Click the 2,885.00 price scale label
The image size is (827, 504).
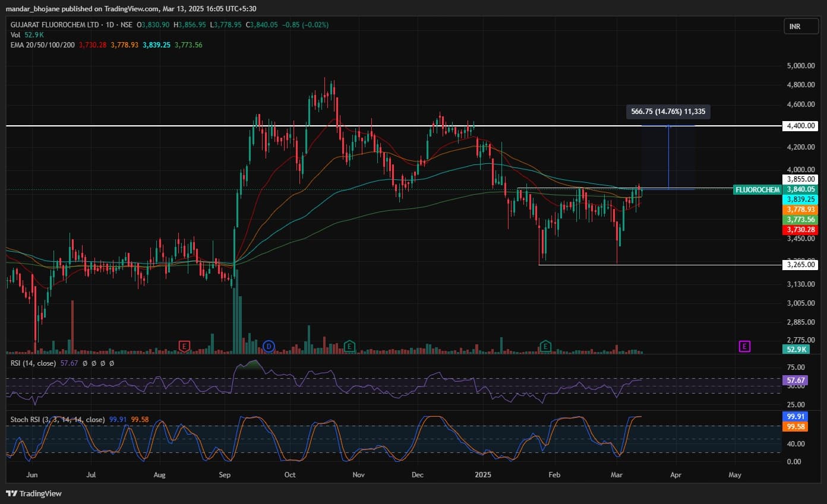pos(801,322)
